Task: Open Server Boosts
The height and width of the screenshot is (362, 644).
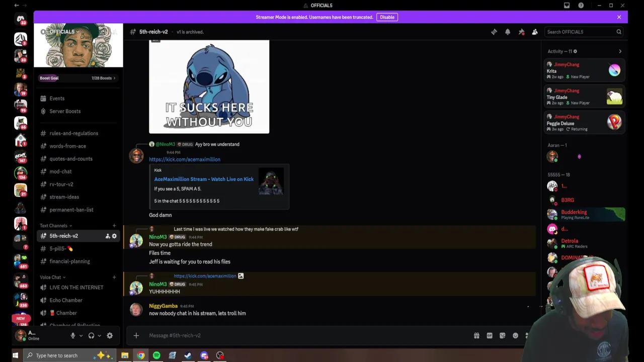Action: point(78,111)
